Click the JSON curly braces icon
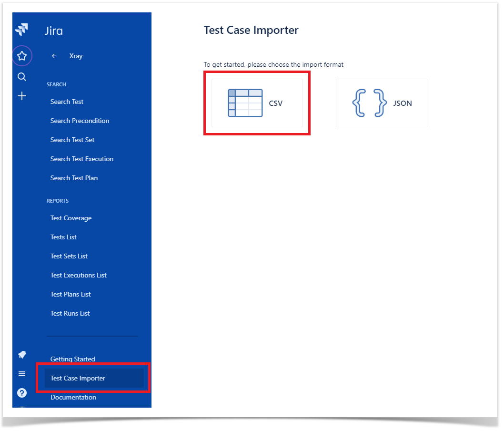This screenshot has width=504, height=431. pos(369,103)
